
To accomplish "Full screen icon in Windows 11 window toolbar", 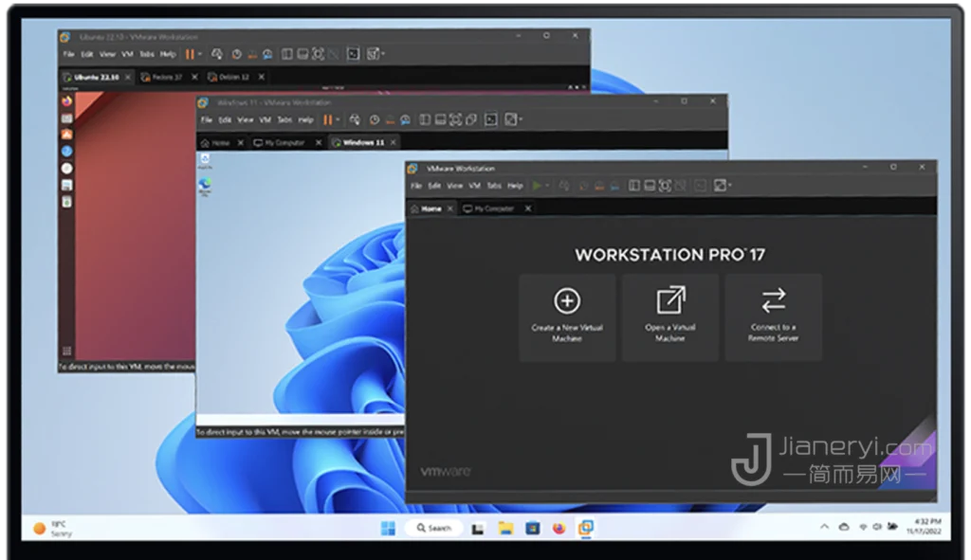I will pyautogui.click(x=456, y=119).
